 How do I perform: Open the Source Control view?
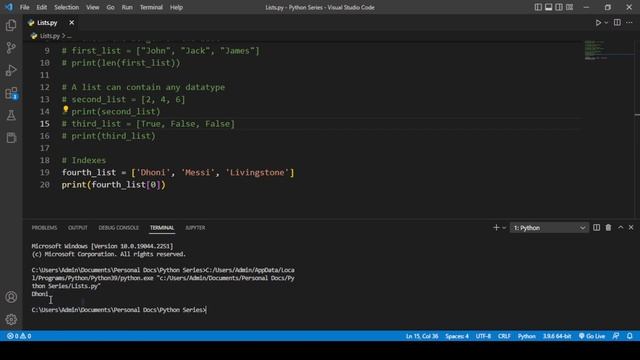tap(11, 48)
